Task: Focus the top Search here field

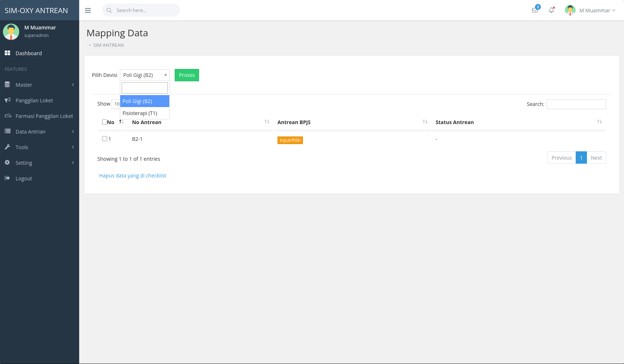Action: pyautogui.click(x=141, y=10)
